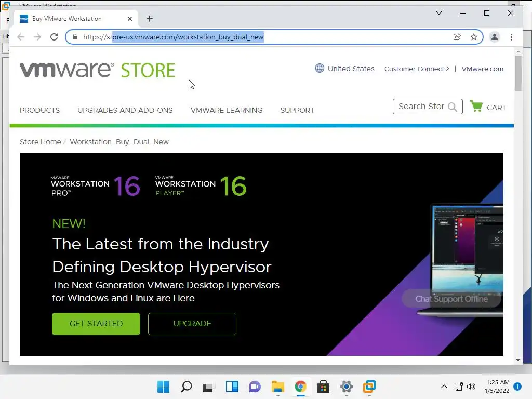Click the Workstation 16 Player logo
Viewport: 532px width, 399px height.
click(x=201, y=186)
